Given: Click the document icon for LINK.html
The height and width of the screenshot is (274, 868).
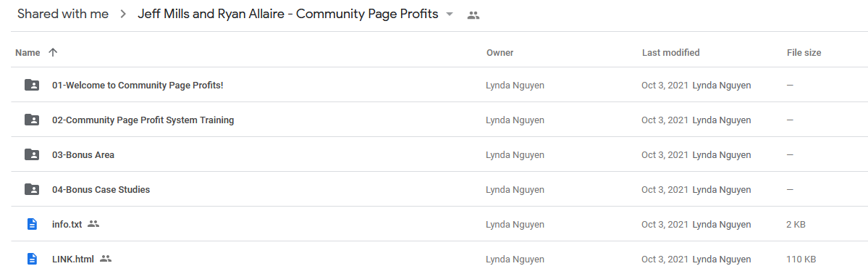Looking at the screenshot, I should point(32,259).
